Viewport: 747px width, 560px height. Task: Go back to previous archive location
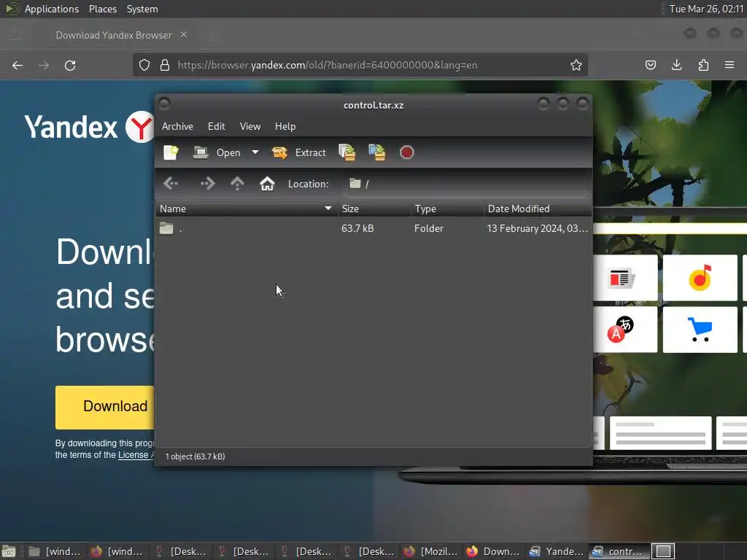(x=171, y=183)
